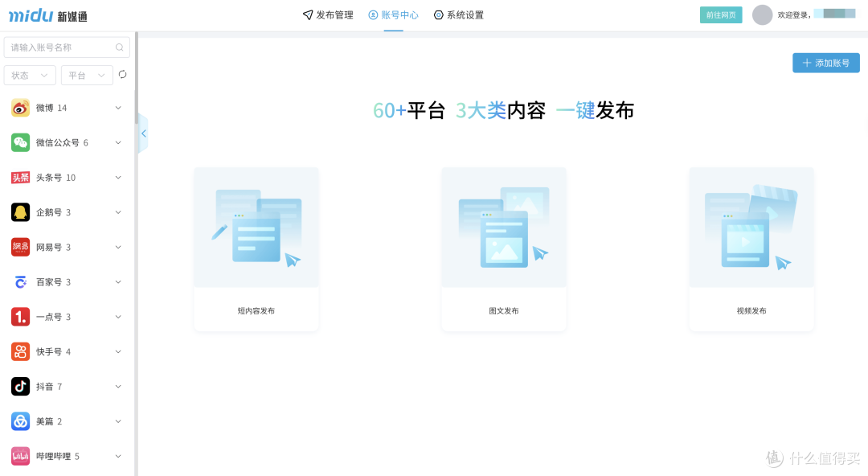The width and height of the screenshot is (868, 476).
Task: Click the 快手号 orange icon
Action: coord(20,352)
